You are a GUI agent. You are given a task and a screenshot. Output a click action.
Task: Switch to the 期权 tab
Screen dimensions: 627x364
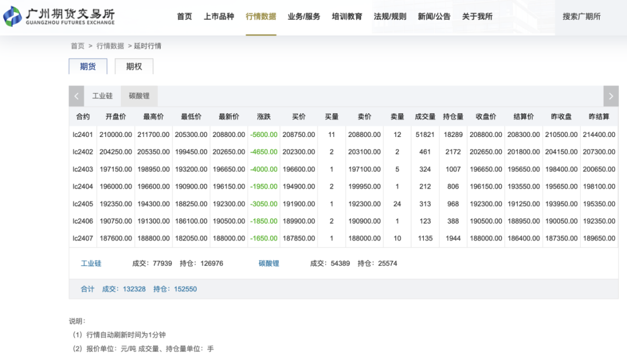134,66
